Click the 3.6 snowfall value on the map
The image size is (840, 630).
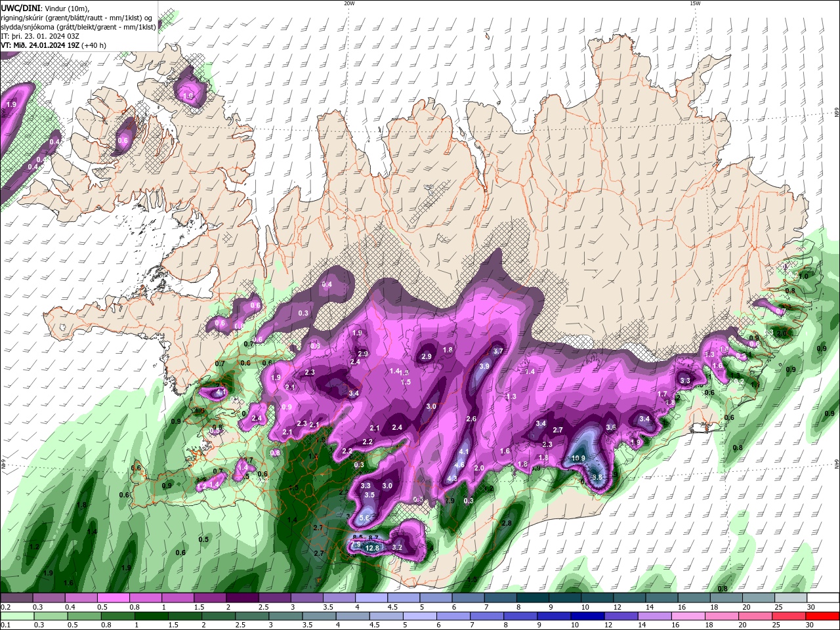pos(611,427)
